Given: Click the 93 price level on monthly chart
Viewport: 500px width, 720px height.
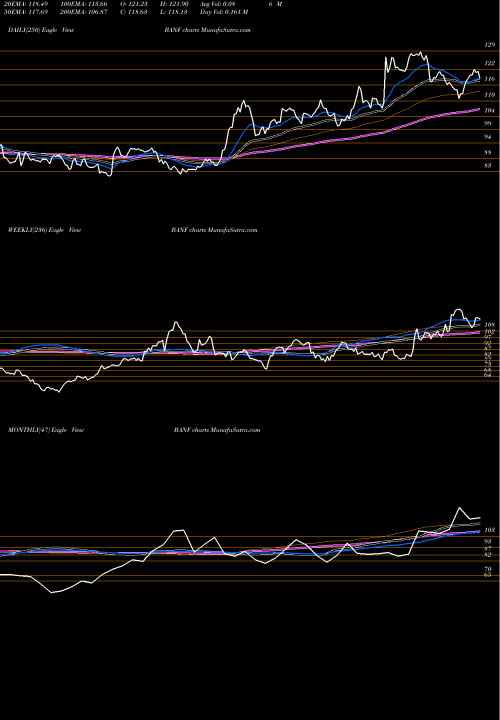Looking at the screenshot, I should [489, 542].
